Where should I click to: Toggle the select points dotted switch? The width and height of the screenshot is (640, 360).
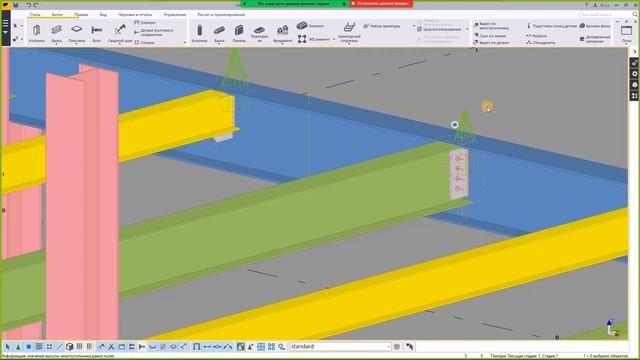[x=49, y=347]
